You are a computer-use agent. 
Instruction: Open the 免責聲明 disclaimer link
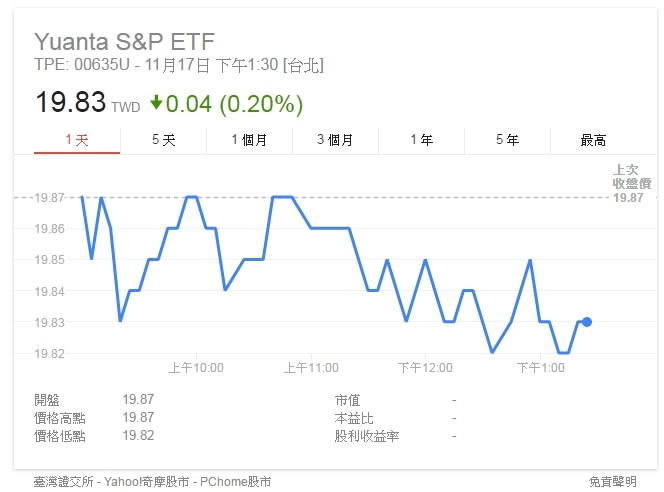pyautogui.click(x=612, y=481)
